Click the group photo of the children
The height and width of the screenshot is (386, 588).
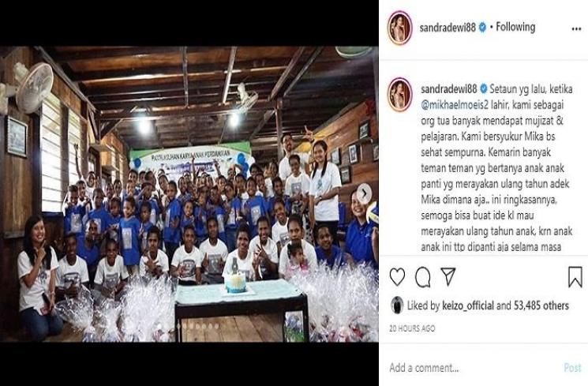point(189,194)
